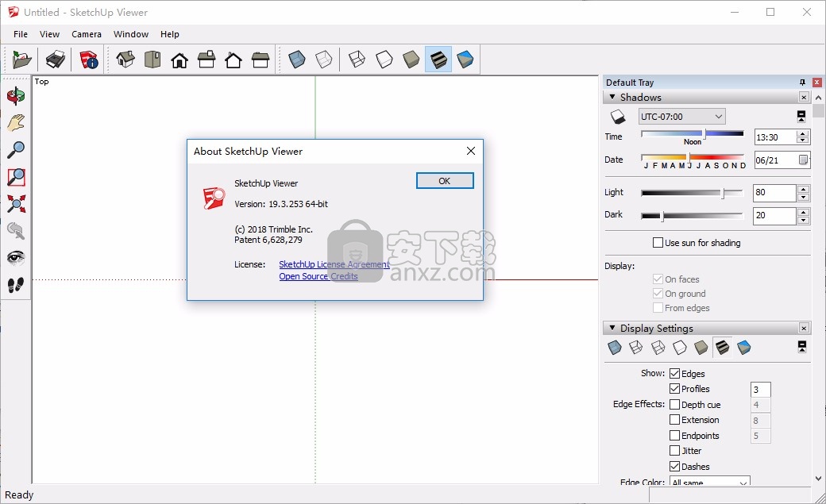This screenshot has width=826, height=504.
Task: Uncheck the Profiles checkbox
Action: click(x=675, y=389)
